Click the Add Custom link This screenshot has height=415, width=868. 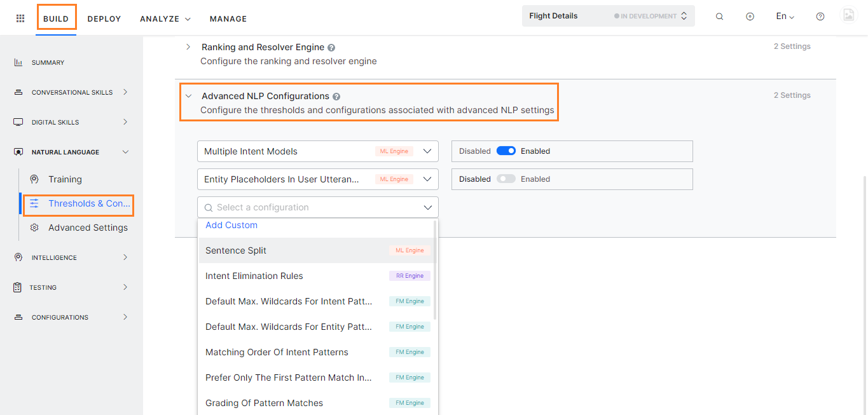tap(231, 225)
